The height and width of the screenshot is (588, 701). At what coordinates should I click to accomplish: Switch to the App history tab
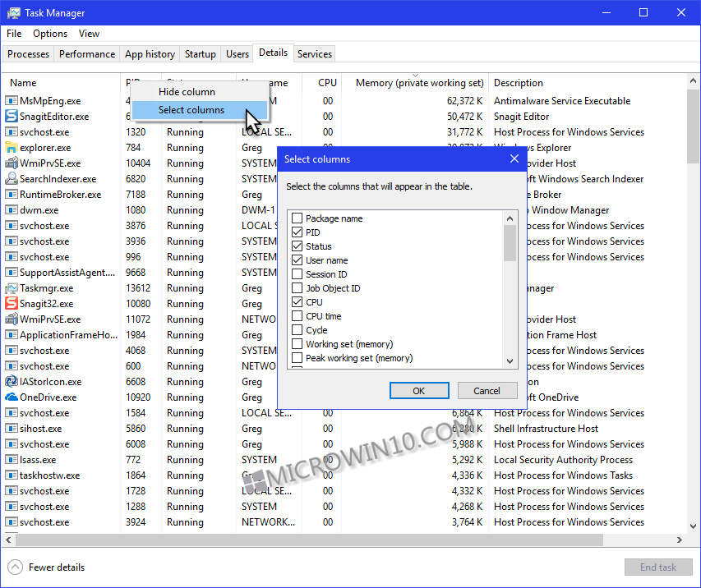[x=150, y=54]
